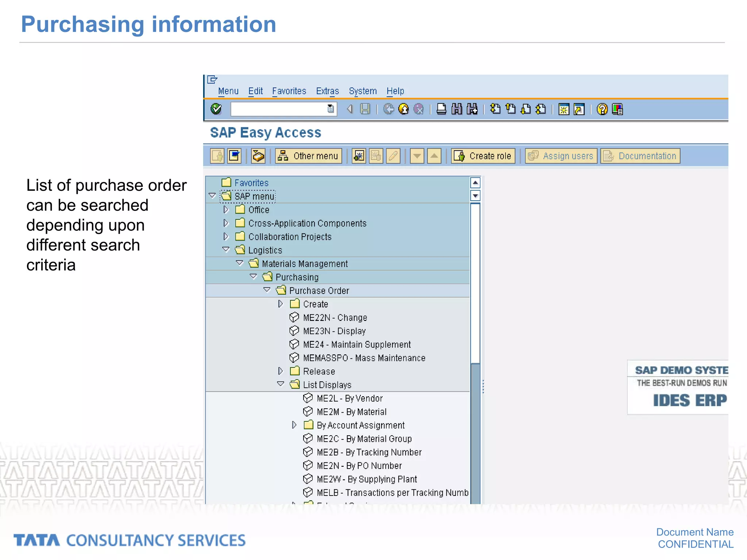Click the green checkmark Enter icon
This screenshot has width=747, height=560.
pos(216,109)
